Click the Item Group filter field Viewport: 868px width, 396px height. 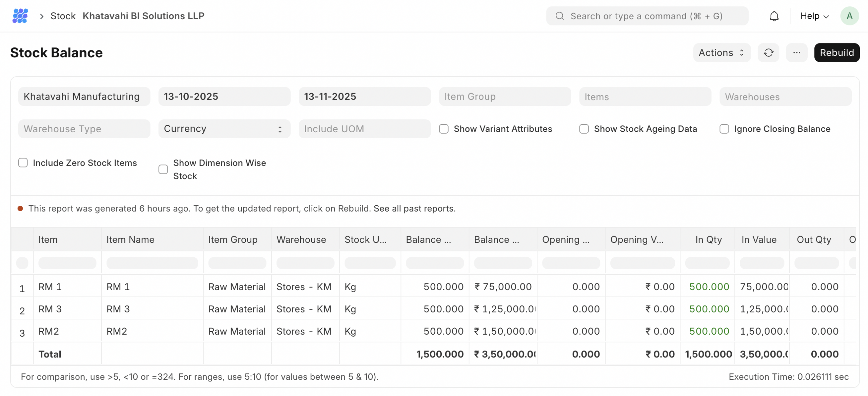(x=505, y=97)
